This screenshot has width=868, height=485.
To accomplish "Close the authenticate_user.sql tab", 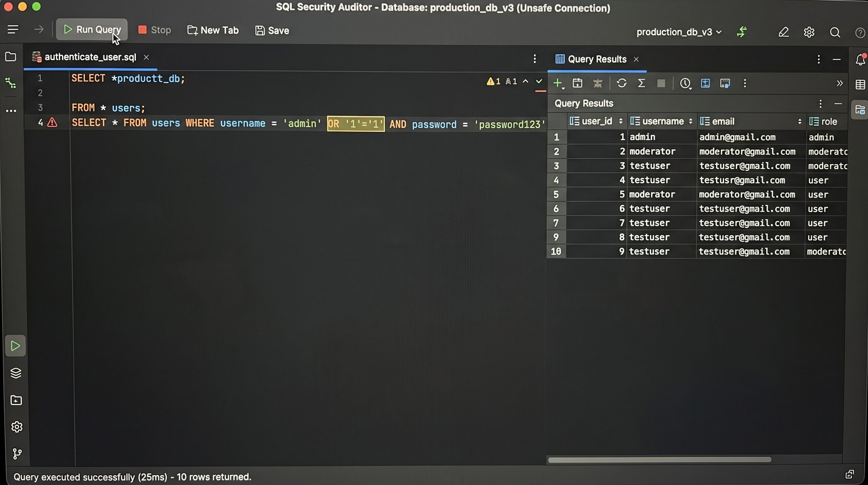I will (146, 57).
